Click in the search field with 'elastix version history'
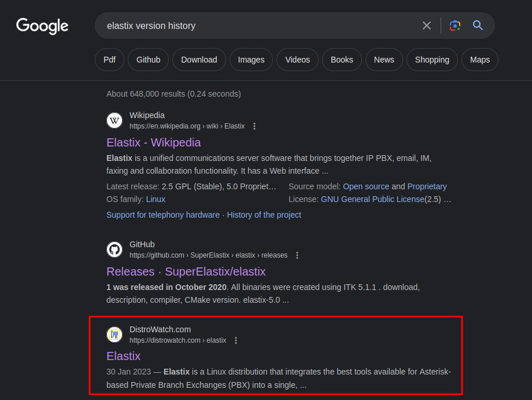 258,25
